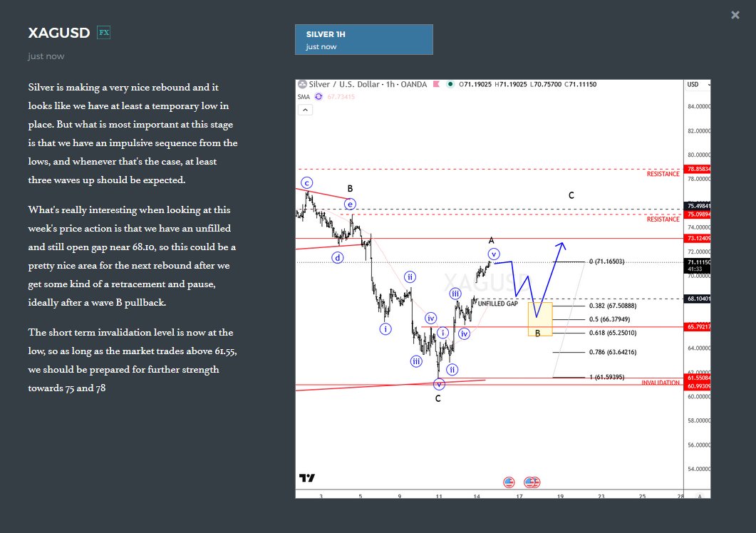Click the 'Silver / U.S. Dollar · 1h · OANDA' title

point(368,84)
